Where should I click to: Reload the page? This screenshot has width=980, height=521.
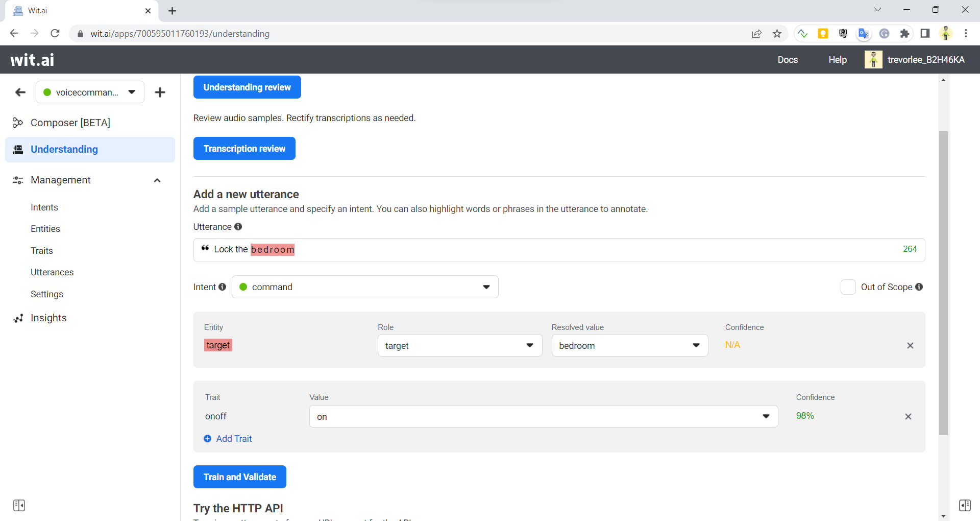click(x=55, y=33)
